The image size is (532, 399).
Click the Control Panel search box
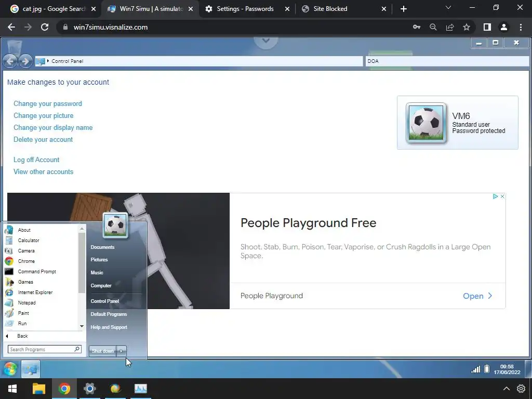pyautogui.click(x=447, y=61)
